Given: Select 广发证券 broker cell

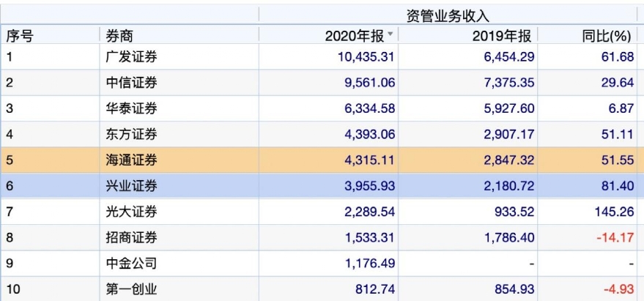Looking at the screenshot, I should click(x=131, y=56).
